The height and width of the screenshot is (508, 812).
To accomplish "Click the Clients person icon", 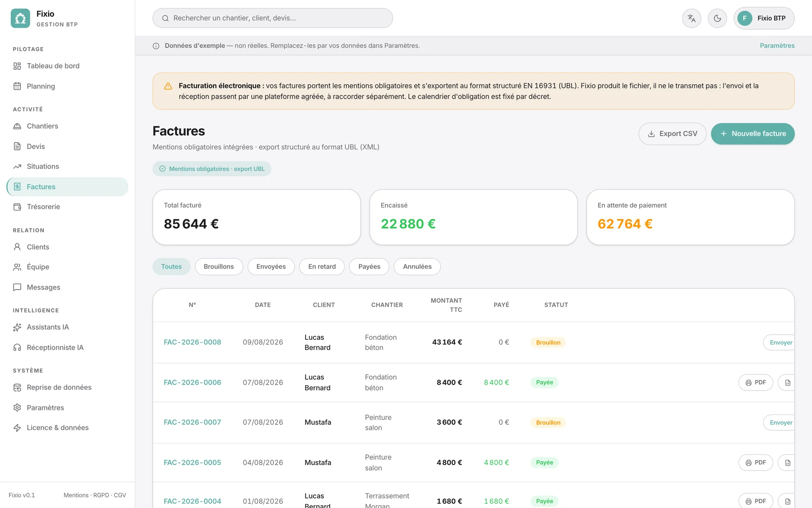I will 17,247.
